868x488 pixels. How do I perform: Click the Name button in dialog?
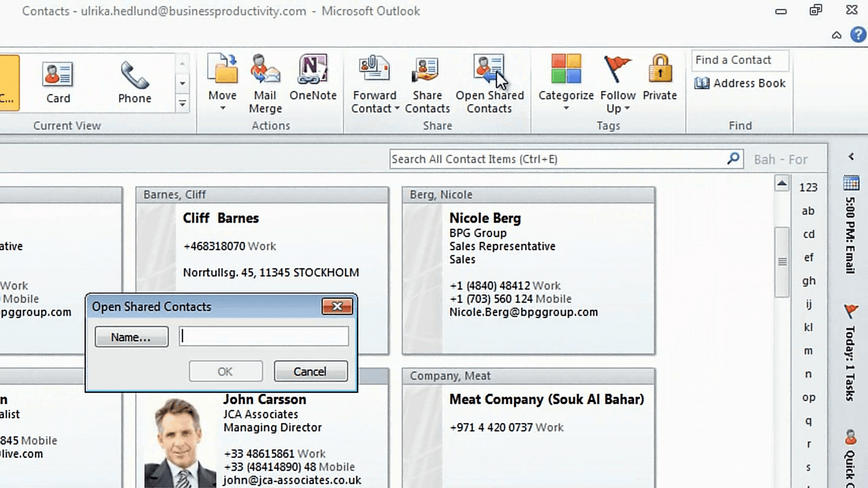[131, 336]
